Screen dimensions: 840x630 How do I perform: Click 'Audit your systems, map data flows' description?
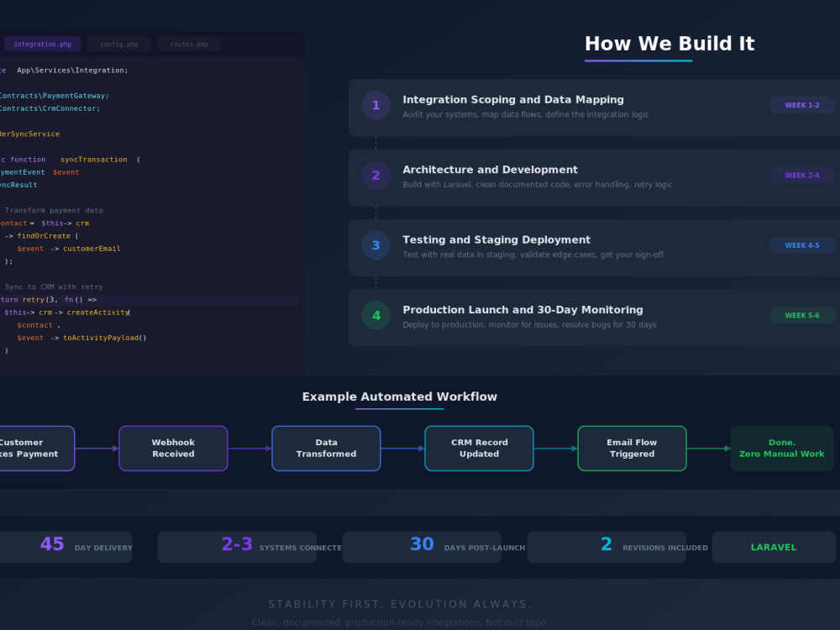pos(526,114)
